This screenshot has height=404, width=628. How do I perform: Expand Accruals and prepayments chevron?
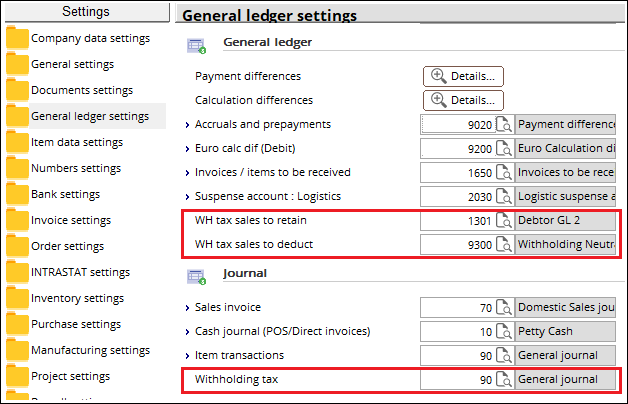[x=187, y=125]
